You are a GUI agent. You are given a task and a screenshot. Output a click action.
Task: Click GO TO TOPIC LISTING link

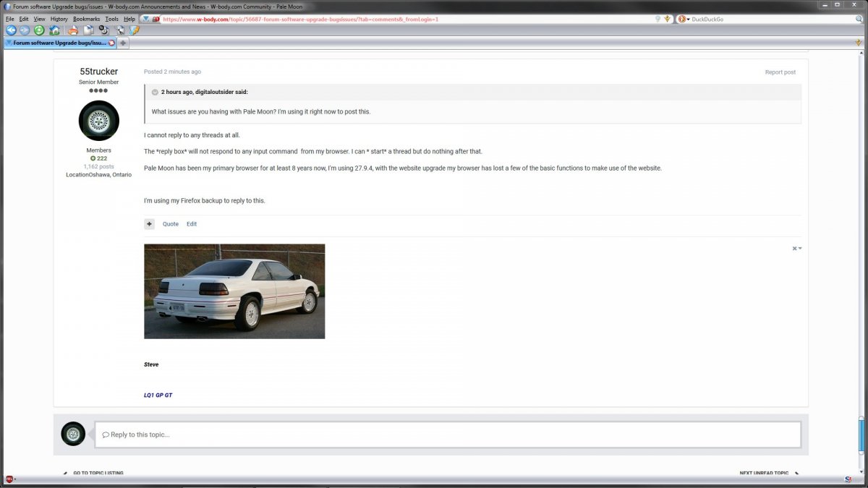click(98, 473)
